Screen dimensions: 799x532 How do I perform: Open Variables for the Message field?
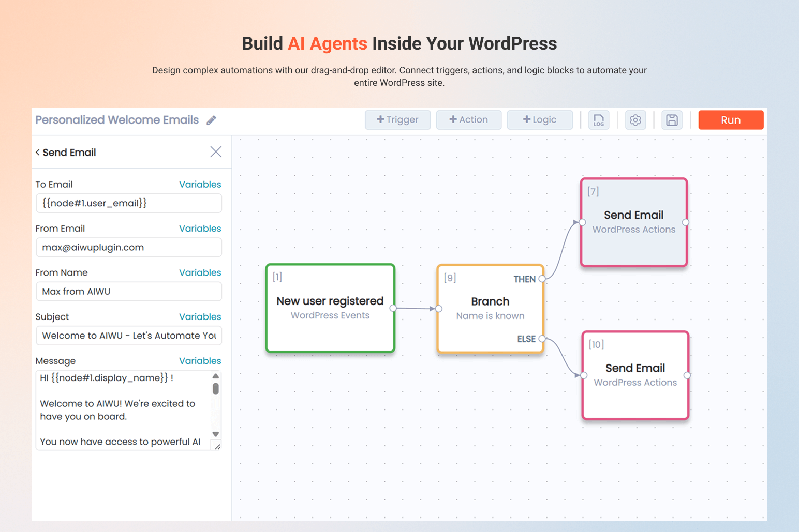[200, 360]
